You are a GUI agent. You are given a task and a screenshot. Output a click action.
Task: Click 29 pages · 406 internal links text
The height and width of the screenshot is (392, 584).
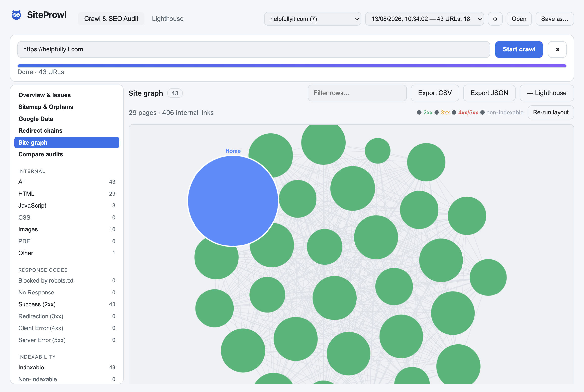(171, 113)
